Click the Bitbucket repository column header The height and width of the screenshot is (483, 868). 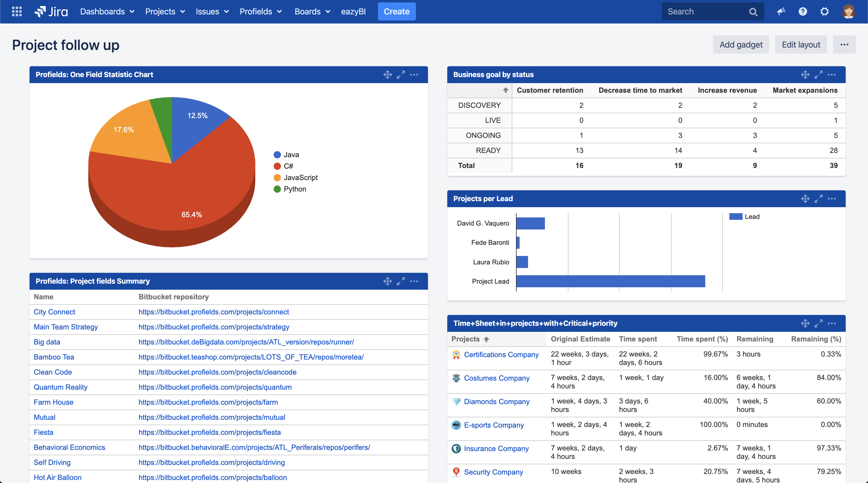[174, 297]
